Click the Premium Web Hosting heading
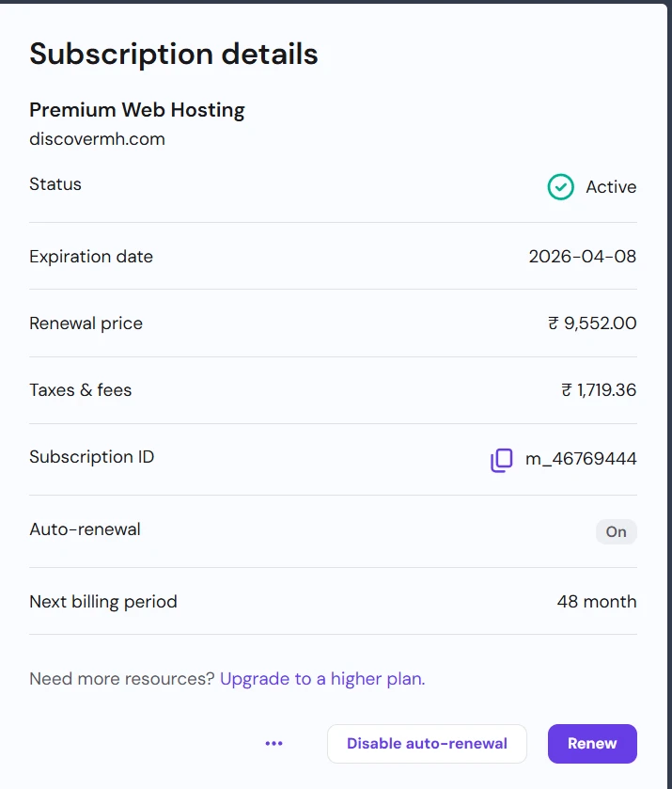This screenshot has height=789, width=672. tap(136, 110)
